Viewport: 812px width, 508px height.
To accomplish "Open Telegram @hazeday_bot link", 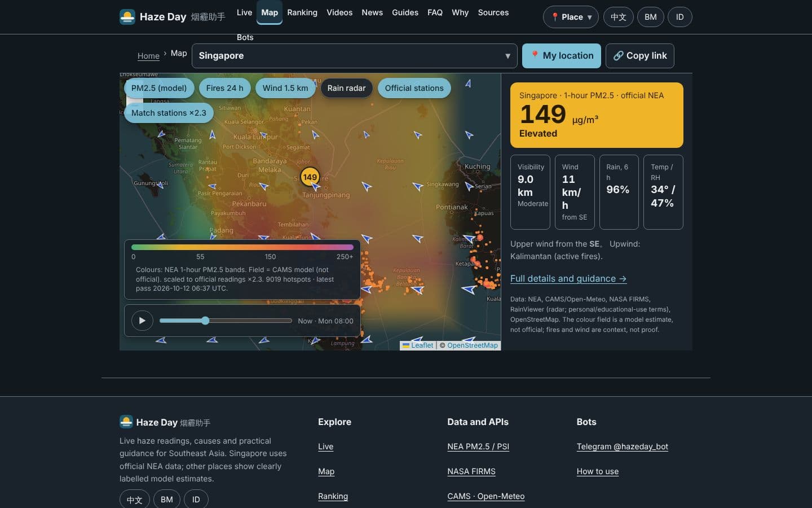I will point(623,446).
